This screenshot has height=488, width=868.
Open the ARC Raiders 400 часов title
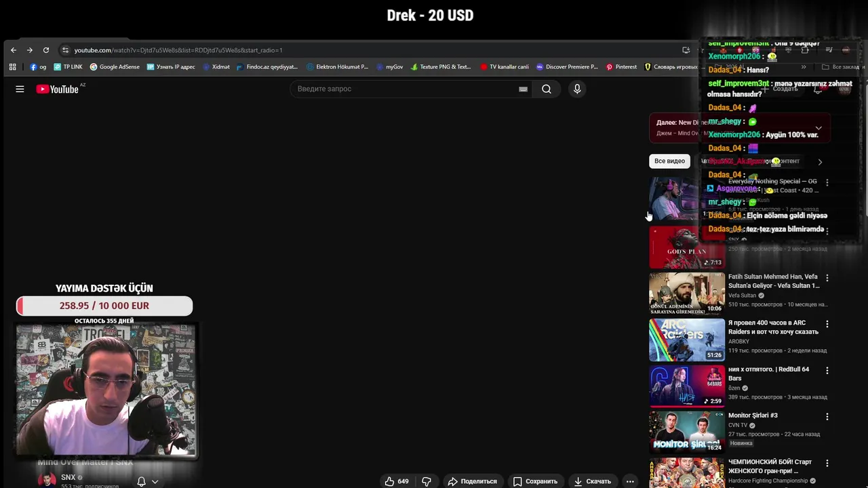click(773, 327)
